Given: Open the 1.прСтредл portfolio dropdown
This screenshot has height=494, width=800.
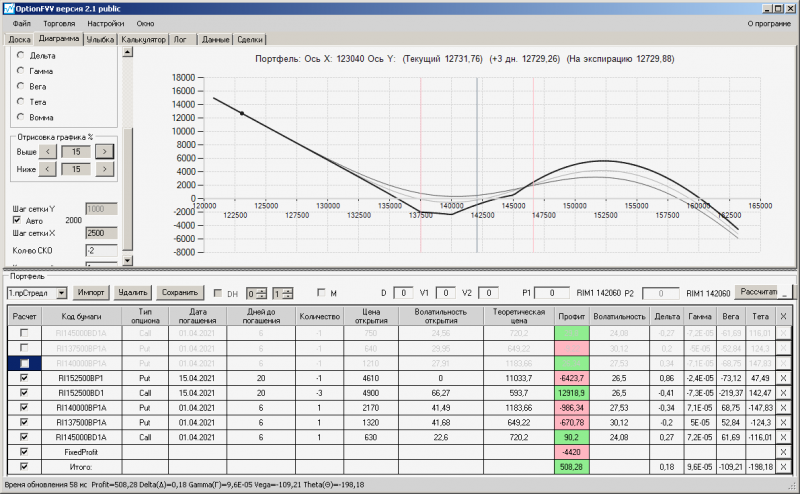Looking at the screenshot, I should (62, 293).
